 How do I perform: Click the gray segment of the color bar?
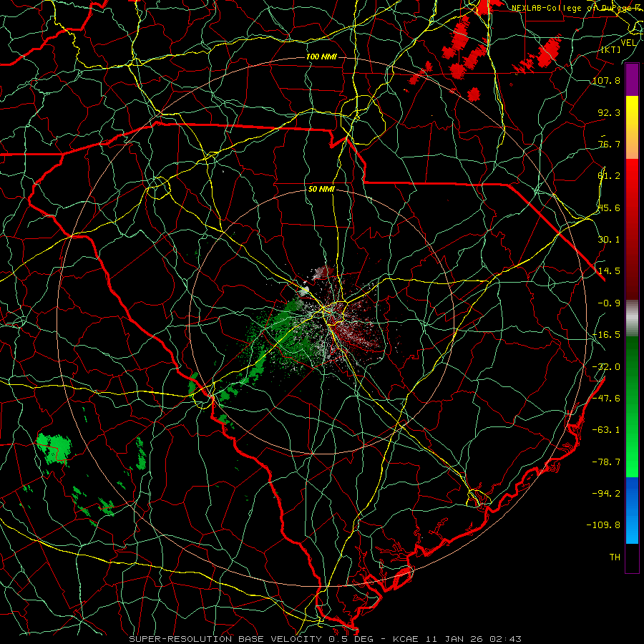tap(632, 318)
